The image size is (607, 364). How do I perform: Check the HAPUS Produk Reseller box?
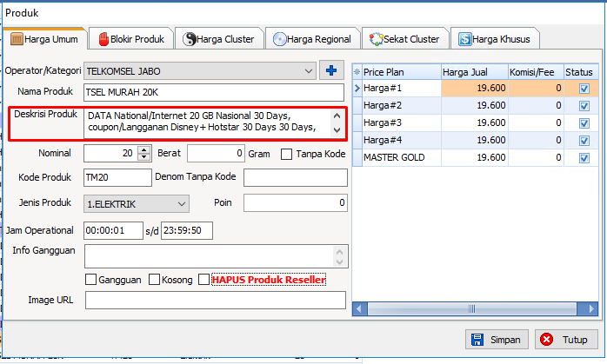(204, 280)
